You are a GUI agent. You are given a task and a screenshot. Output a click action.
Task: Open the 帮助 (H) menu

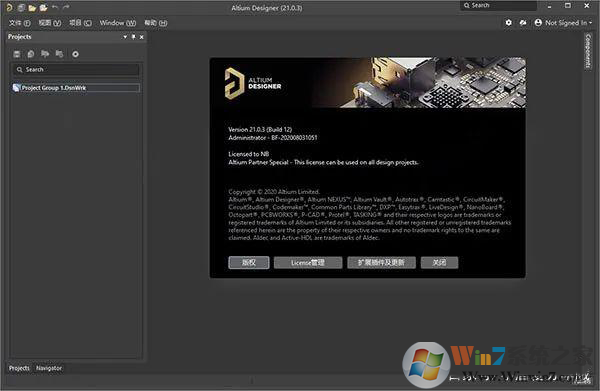coord(156,23)
